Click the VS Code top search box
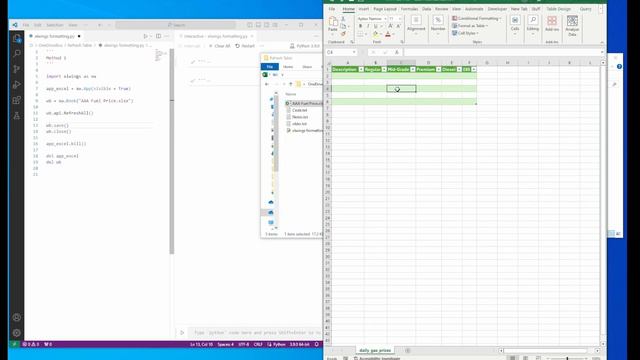 [176, 25]
